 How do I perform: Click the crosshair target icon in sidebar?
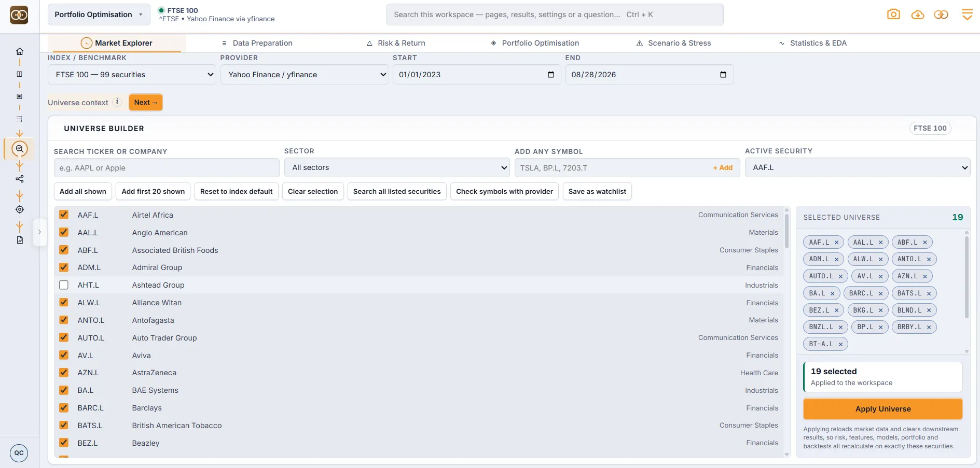[20, 209]
